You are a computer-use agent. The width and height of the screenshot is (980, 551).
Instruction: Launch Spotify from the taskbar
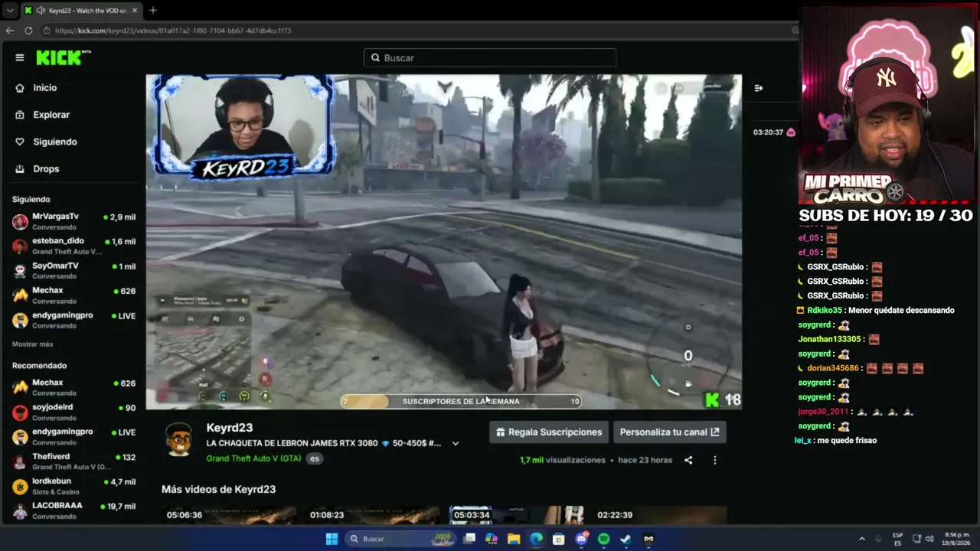point(603,539)
